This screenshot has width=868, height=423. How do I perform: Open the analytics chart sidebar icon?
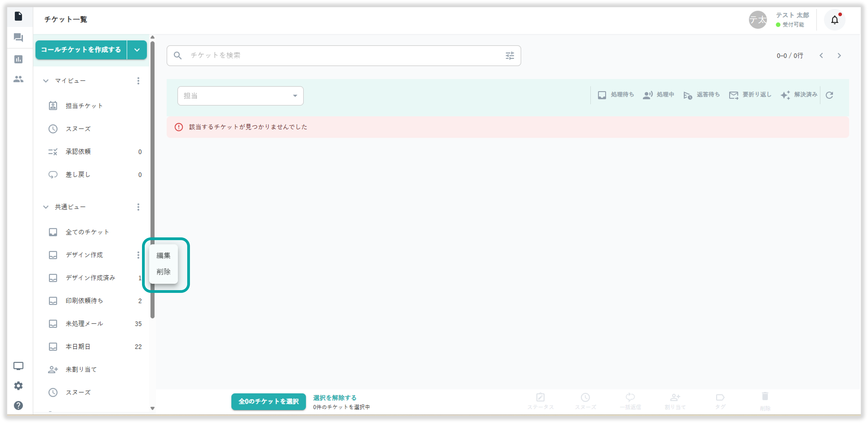click(19, 59)
